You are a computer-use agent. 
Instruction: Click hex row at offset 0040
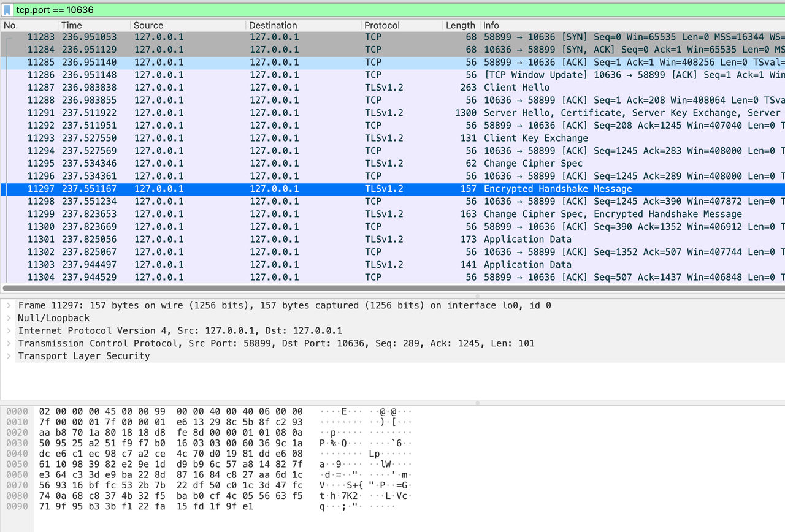pyautogui.click(x=170, y=455)
